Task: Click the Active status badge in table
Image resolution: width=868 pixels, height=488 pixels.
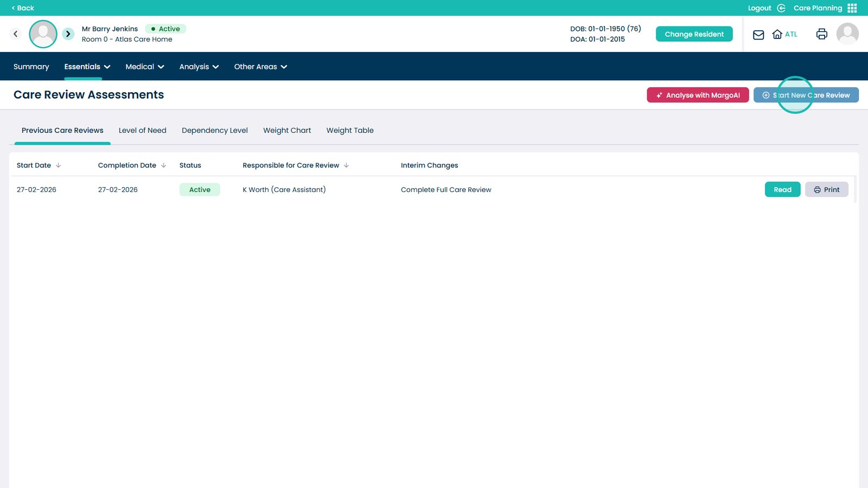Action: pyautogui.click(x=200, y=190)
